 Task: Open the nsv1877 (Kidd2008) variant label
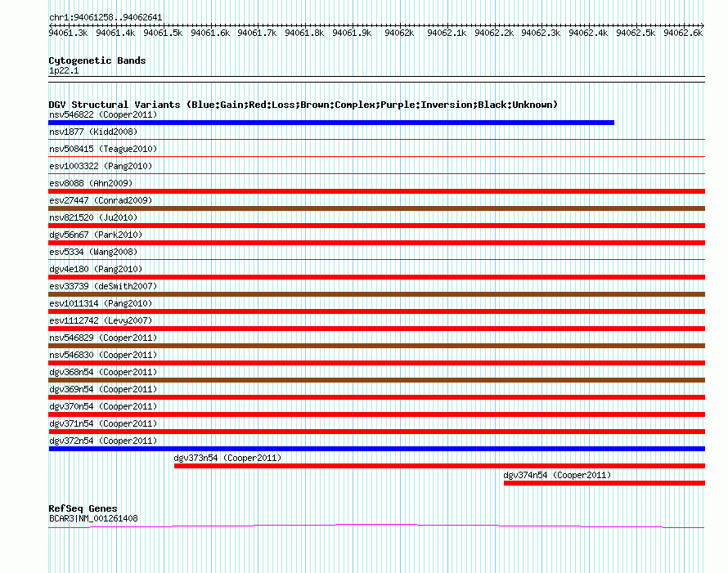93,132
